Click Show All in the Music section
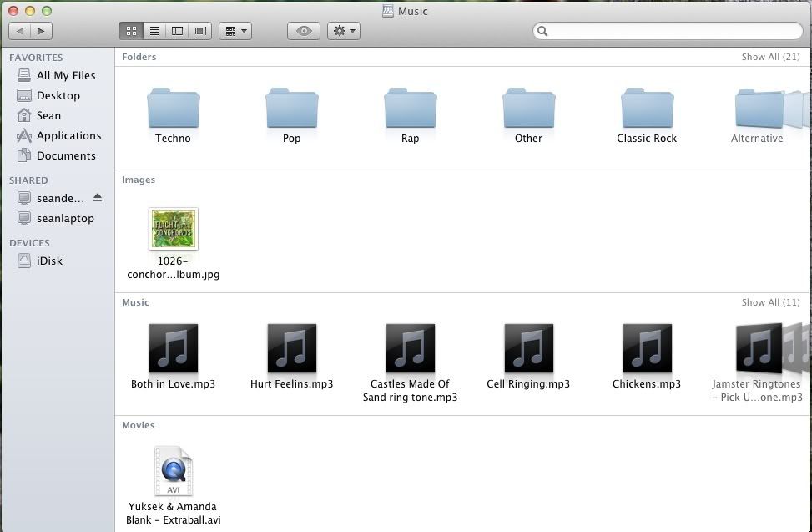812x532 pixels. tap(770, 302)
